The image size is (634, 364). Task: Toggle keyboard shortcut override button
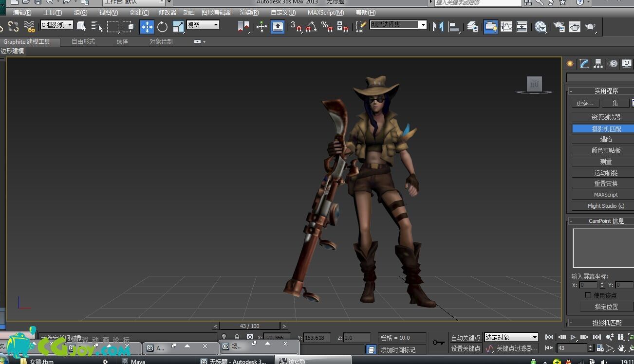(x=278, y=26)
